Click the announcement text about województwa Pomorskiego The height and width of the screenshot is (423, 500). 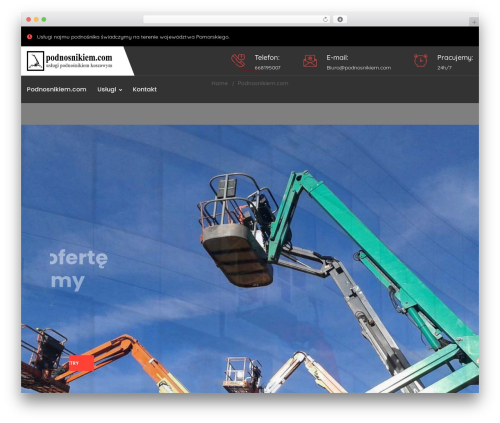pyautogui.click(x=133, y=37)
